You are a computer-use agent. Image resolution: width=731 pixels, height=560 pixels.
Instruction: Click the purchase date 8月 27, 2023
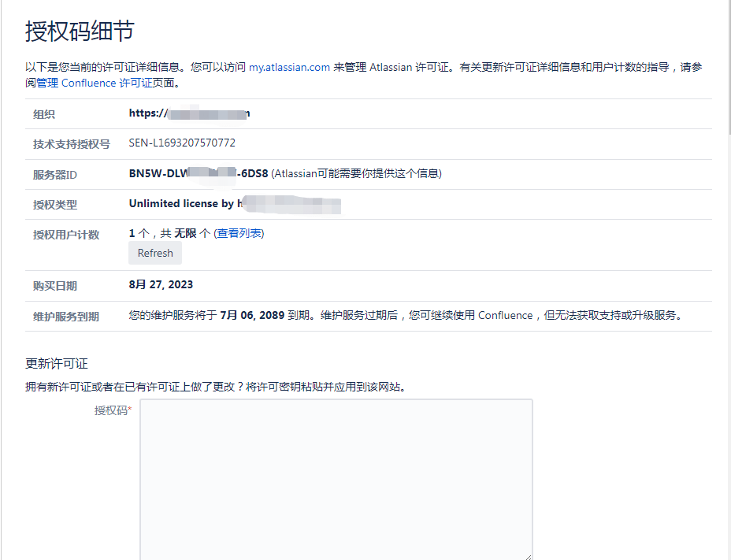click(x=161, y=284)
